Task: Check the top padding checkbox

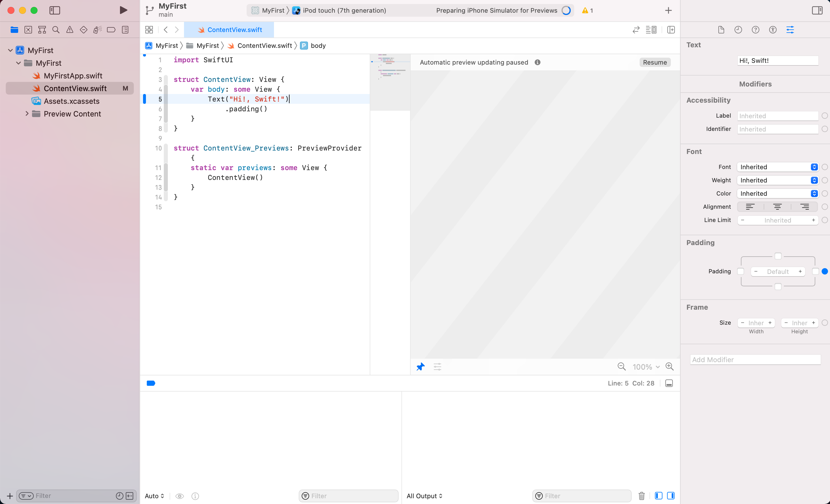Action: (x=778, y=256)
